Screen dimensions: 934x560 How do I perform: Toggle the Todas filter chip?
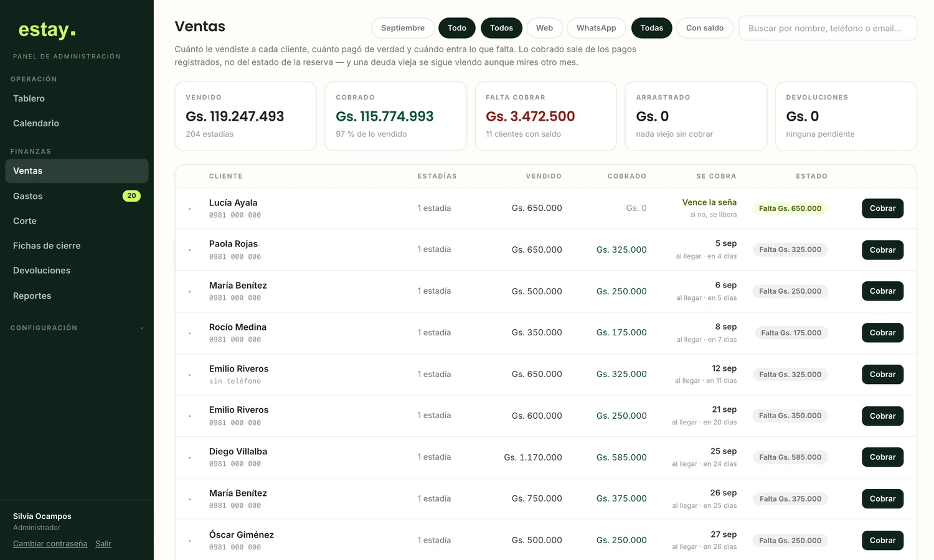(651, 28)
